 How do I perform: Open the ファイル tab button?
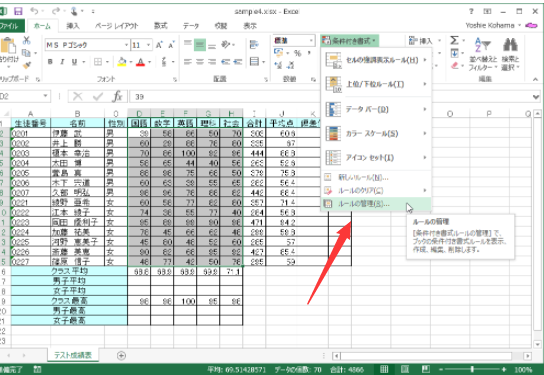click(11, 26)
